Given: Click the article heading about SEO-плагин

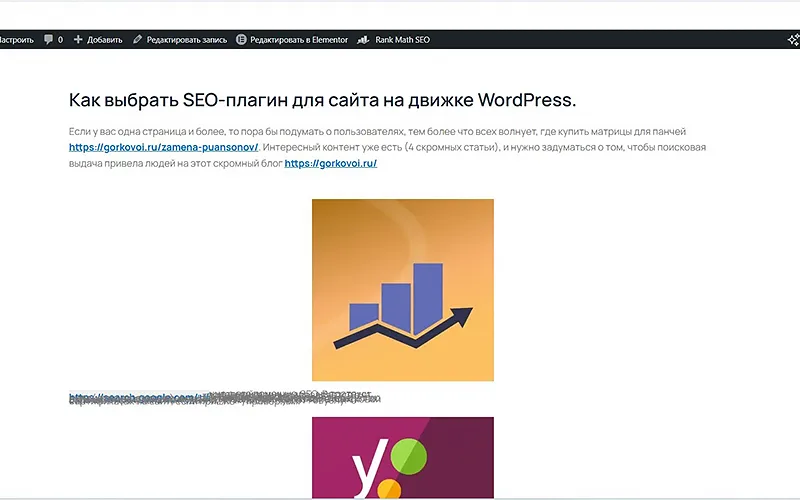Looking at the screenshot, I should tap(322, 100).
